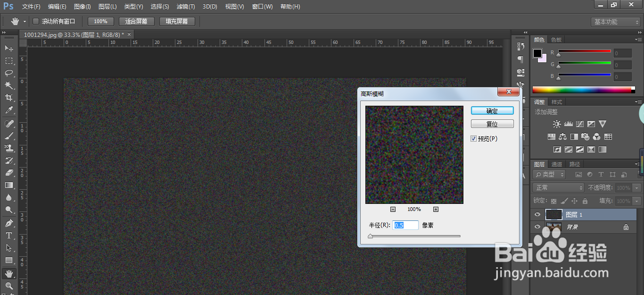Select the Rectangular Marquee tool

click(9, 60)
